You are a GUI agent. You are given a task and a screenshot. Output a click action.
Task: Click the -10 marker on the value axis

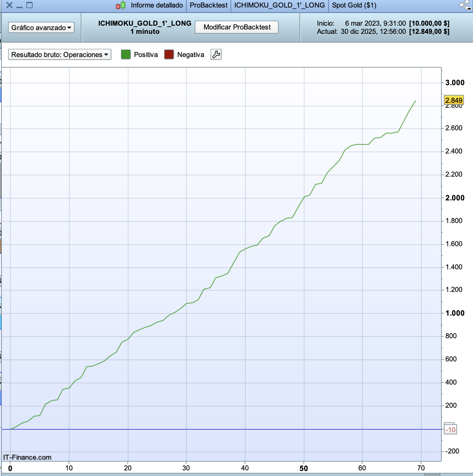(x=450, y=430)
